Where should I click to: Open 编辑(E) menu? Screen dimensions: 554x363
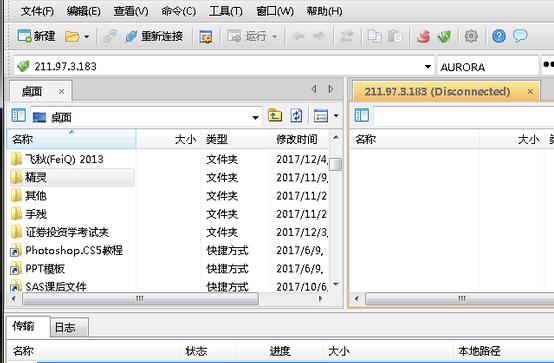point(83,11)
